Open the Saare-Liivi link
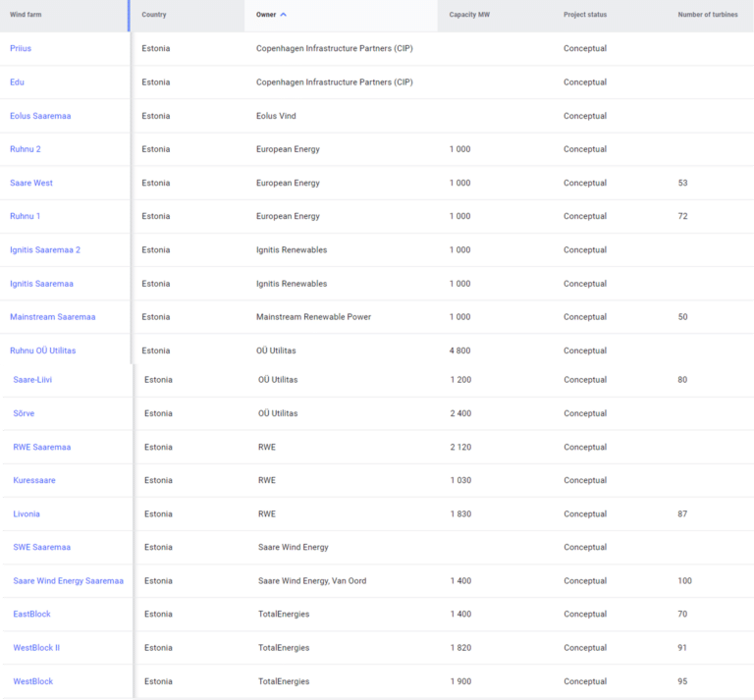 [x=32, y=380]
